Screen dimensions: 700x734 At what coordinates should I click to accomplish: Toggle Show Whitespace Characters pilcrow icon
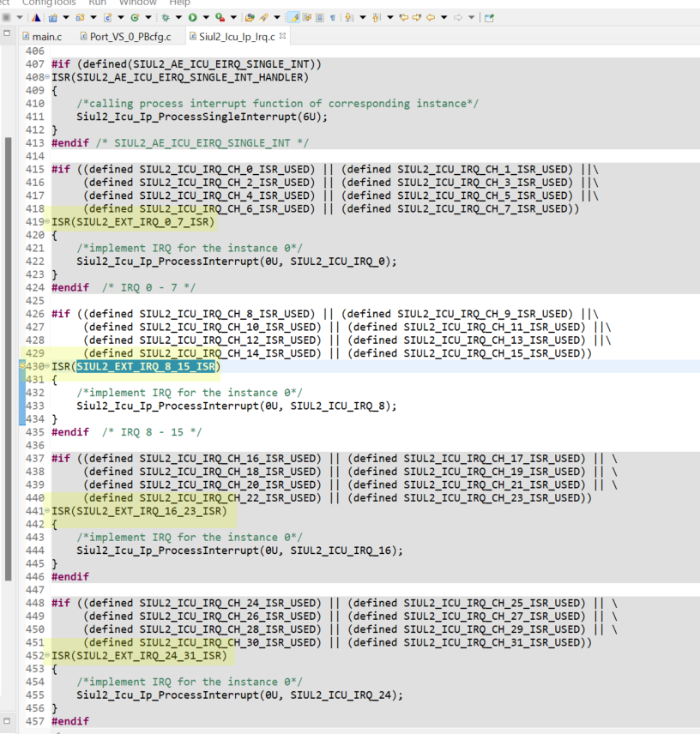(333, 18)
